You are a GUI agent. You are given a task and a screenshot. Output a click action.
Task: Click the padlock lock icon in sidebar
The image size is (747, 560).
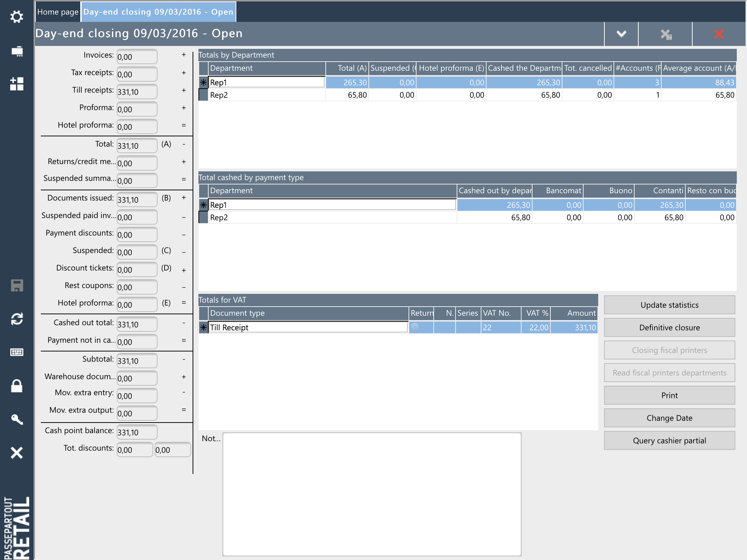pos(17,385)
